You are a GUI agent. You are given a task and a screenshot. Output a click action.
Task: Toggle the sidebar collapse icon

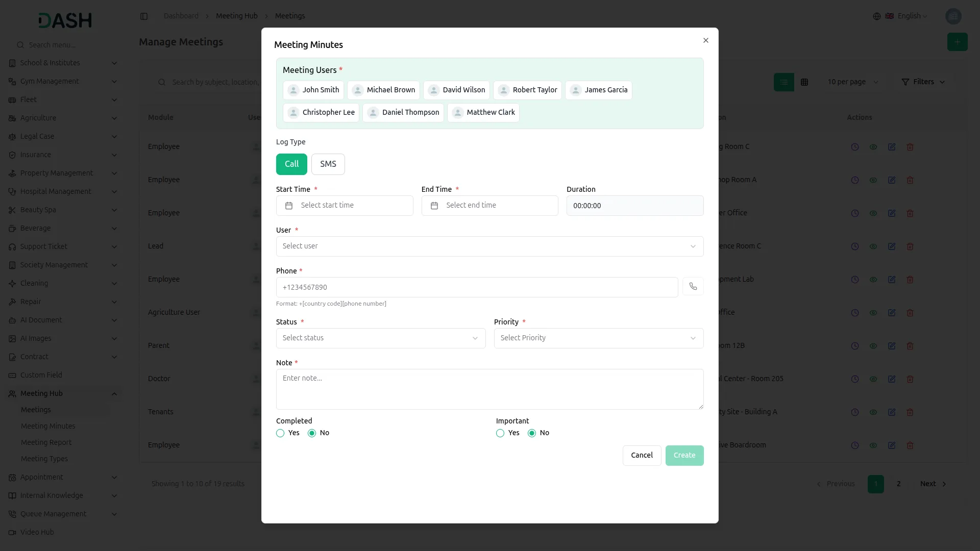[144, 16]
